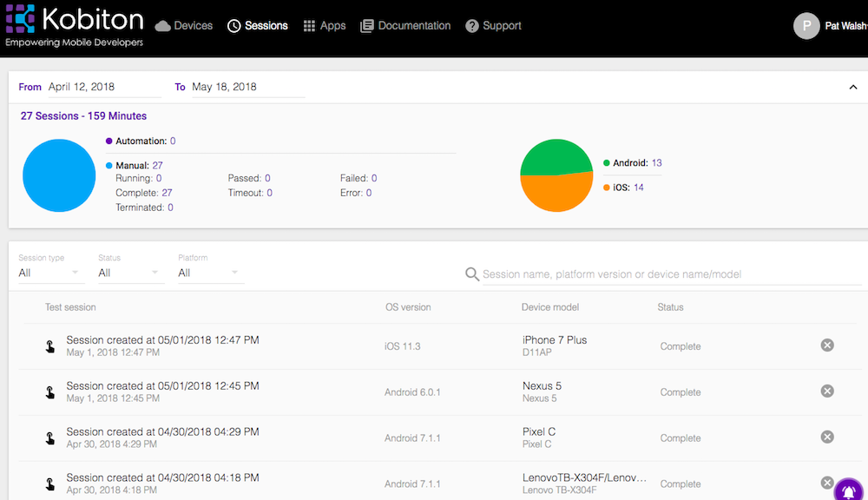Collapse the session summary panel
This screenshot has width=868, height=500.
click(x=853, y=87)
